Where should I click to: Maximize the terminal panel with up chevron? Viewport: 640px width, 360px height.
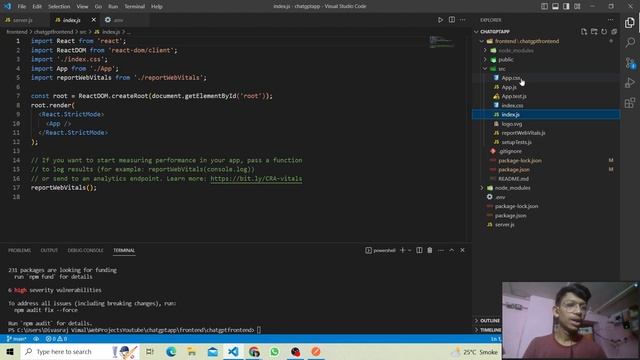451,250
